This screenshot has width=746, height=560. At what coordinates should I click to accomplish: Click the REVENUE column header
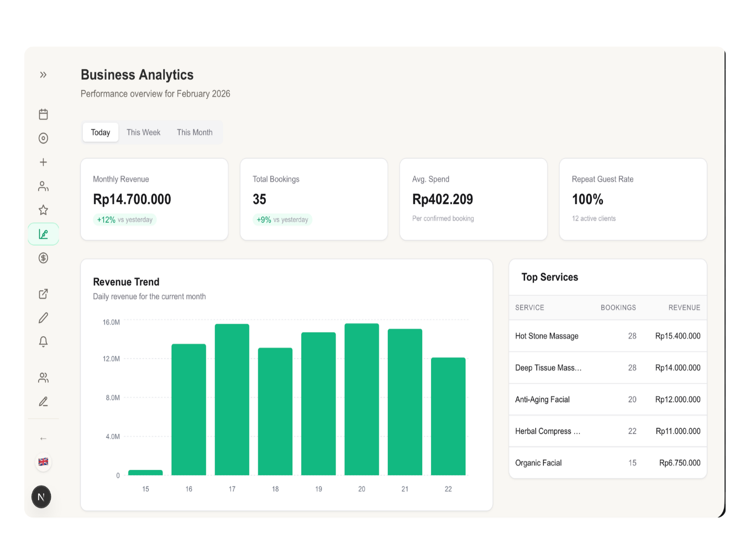point(684,308)
